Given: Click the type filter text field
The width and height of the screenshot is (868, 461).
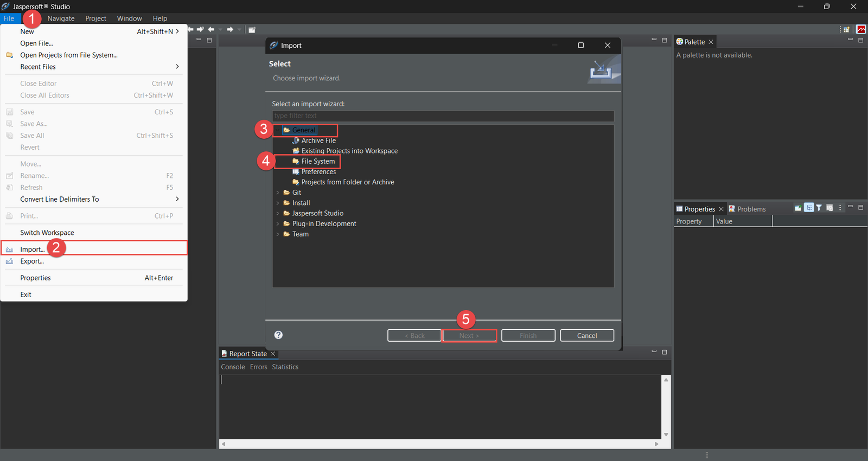Looking at the screenshot, I should pyautogui.click(x=443, y=116).
